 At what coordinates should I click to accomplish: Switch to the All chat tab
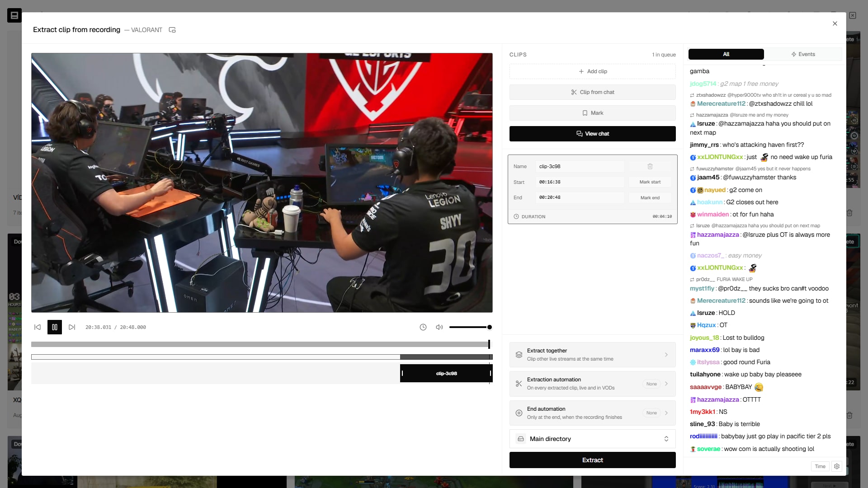tap(726, 54)
